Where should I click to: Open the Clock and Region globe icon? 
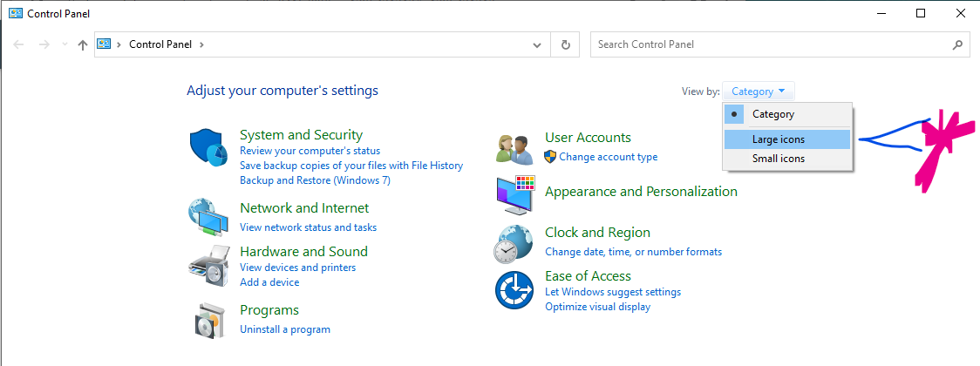tap(514, 243)
